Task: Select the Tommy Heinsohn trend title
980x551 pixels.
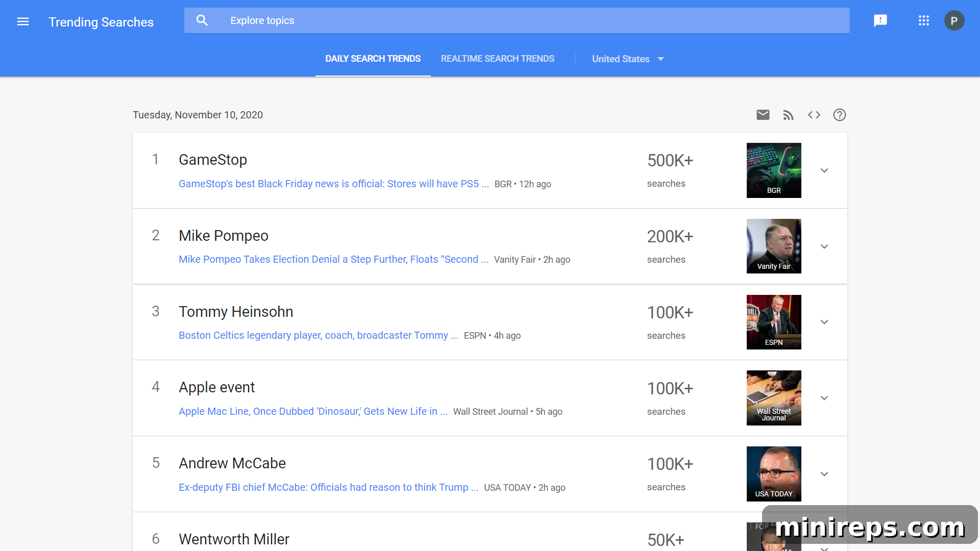Action: click(x=236, y=312)
